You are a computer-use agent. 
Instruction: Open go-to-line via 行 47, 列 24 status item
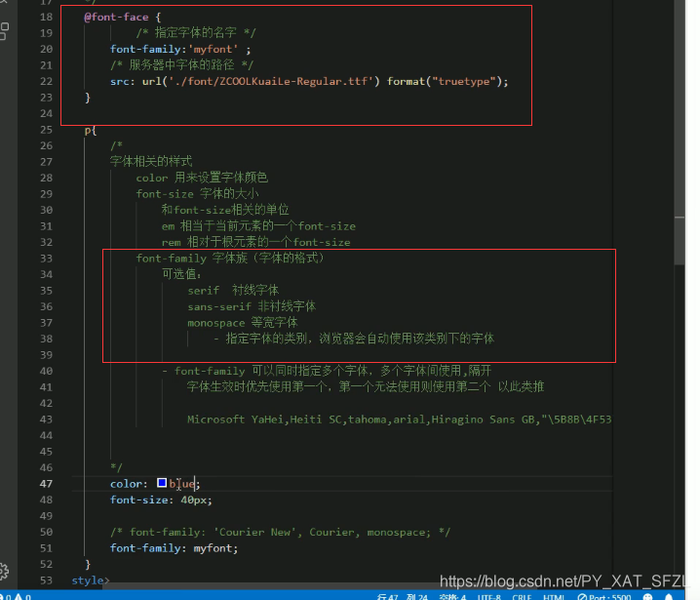(403, 597)
